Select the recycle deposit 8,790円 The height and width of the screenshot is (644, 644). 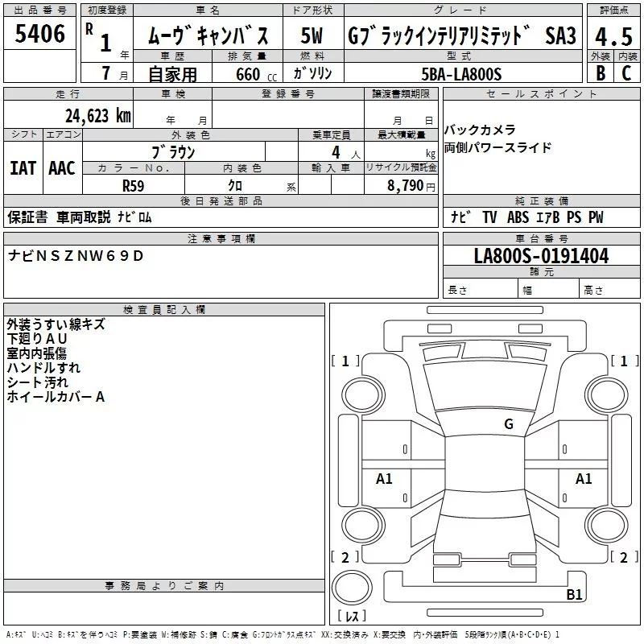coord(411,186)
